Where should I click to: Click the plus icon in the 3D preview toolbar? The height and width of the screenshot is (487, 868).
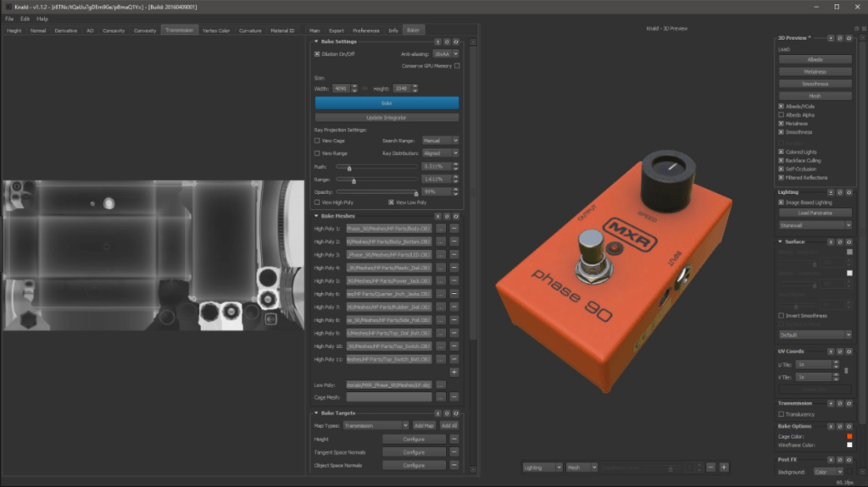724,467
